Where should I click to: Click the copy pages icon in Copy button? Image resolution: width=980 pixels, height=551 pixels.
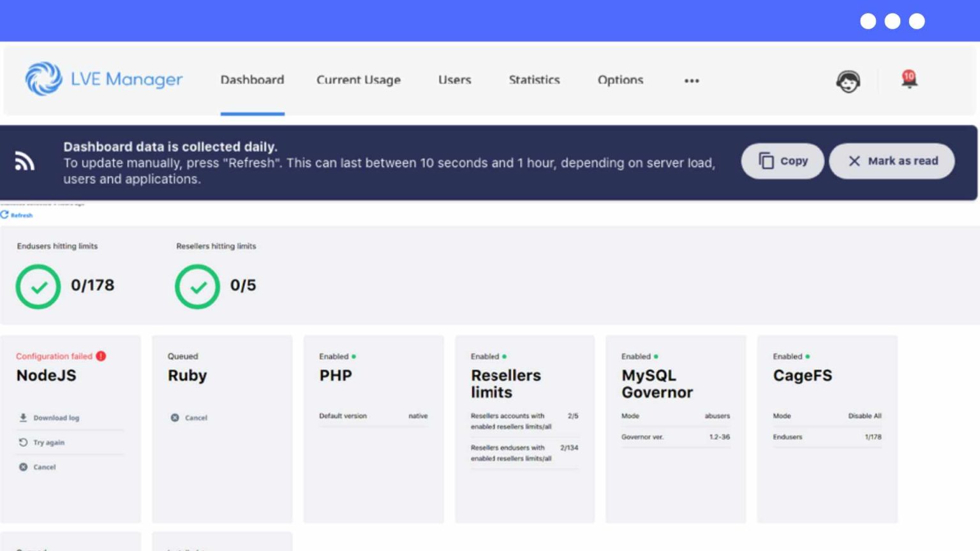coord(766,161)
